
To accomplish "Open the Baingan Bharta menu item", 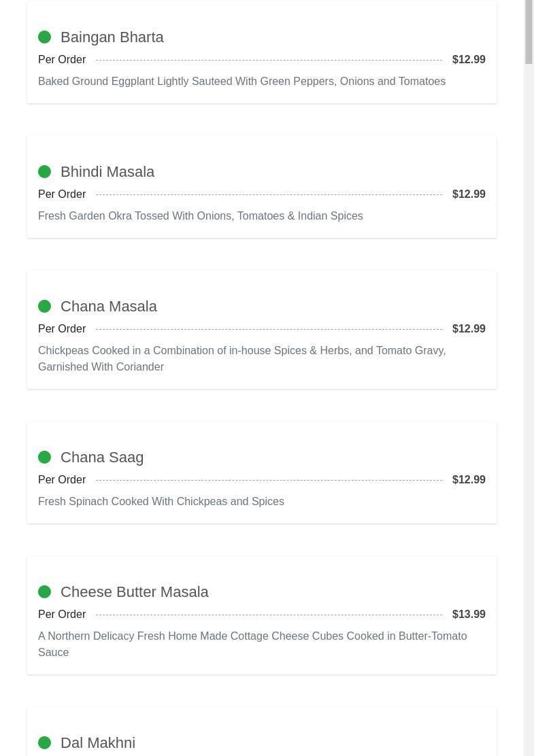I will (112, 37).
